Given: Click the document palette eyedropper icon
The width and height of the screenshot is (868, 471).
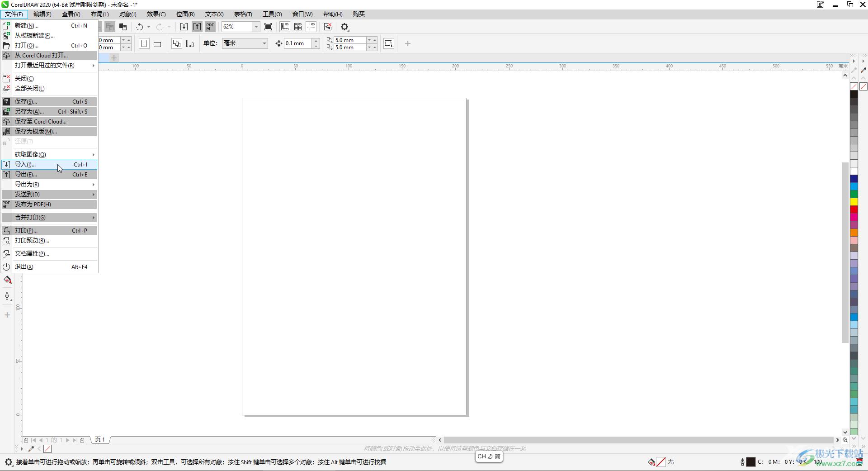Looking at the screenshot, I should point(31,449).
